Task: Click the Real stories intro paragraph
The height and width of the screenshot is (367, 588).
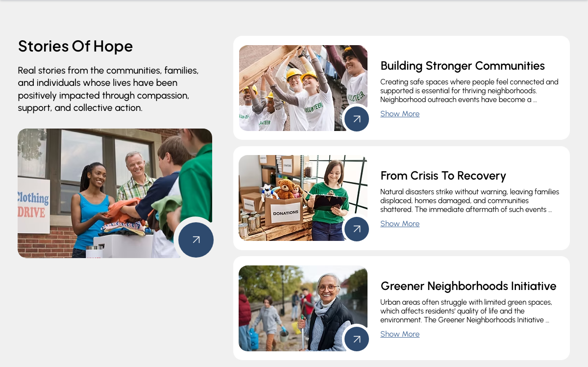Action: coord(108,89)
